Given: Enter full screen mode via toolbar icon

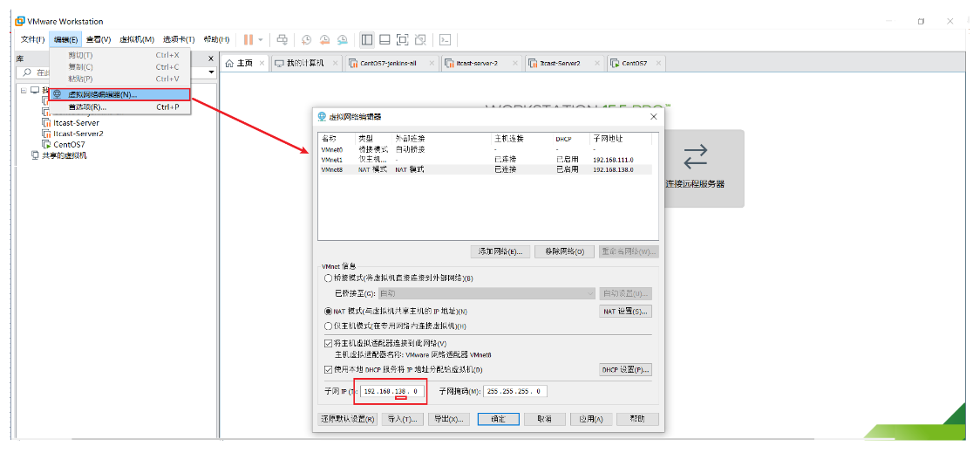Looking at the screenshot, I should 403,39.
